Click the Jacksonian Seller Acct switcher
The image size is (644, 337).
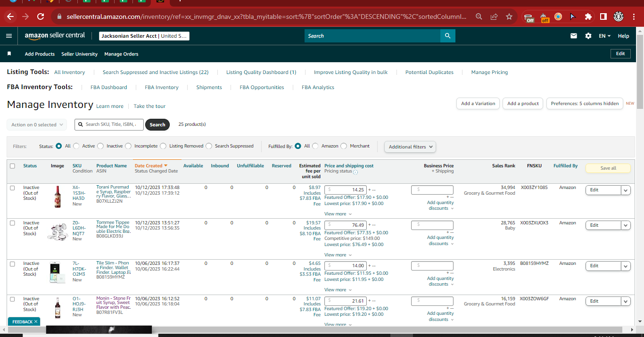coord(144,36)
